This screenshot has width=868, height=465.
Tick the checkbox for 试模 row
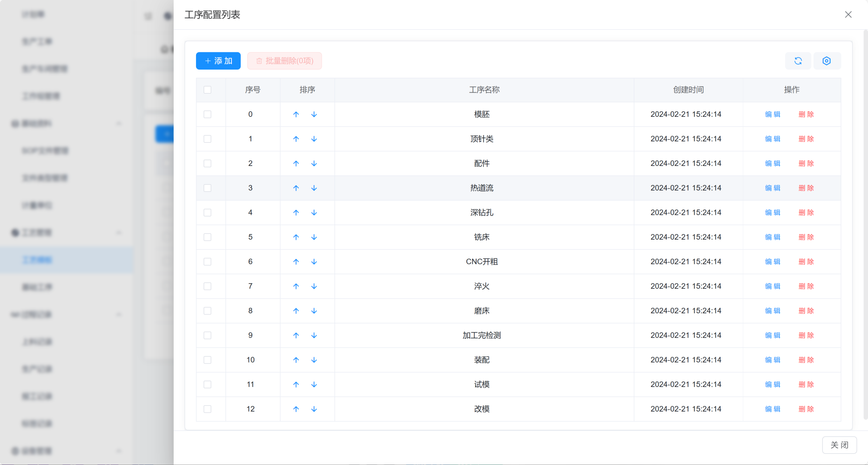point(208,385)
